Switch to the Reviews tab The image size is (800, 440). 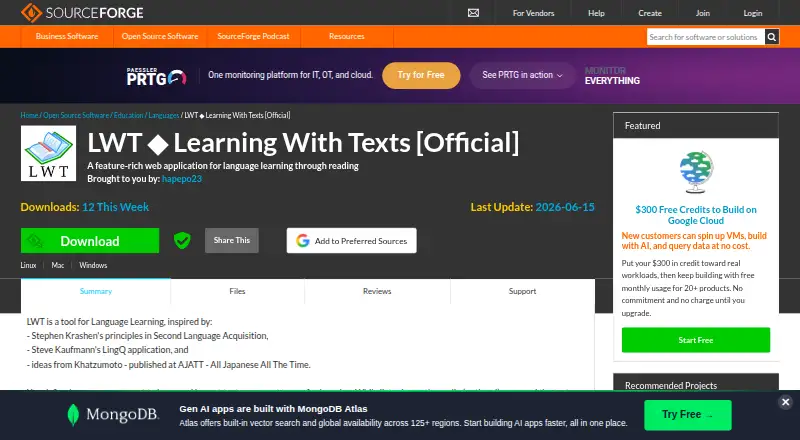click(x=377, y=291)
